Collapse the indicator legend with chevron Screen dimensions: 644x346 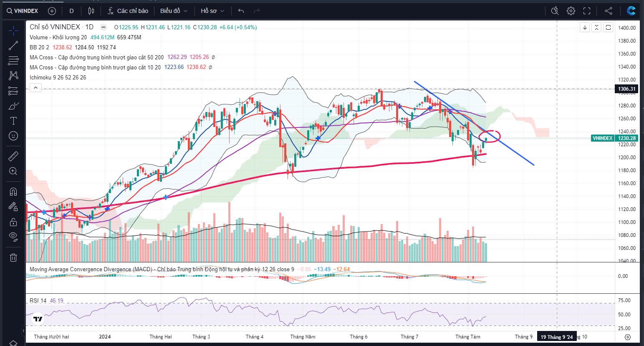pyautogui.click(x=35, y=88)
